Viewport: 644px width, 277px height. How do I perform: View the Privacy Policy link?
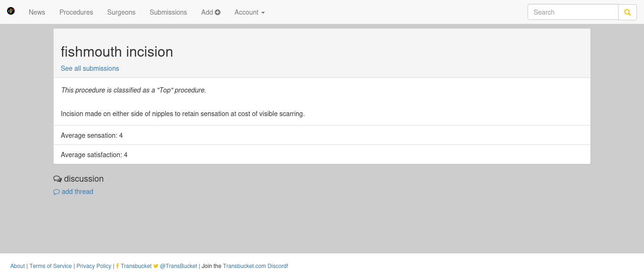pos(94,266)
